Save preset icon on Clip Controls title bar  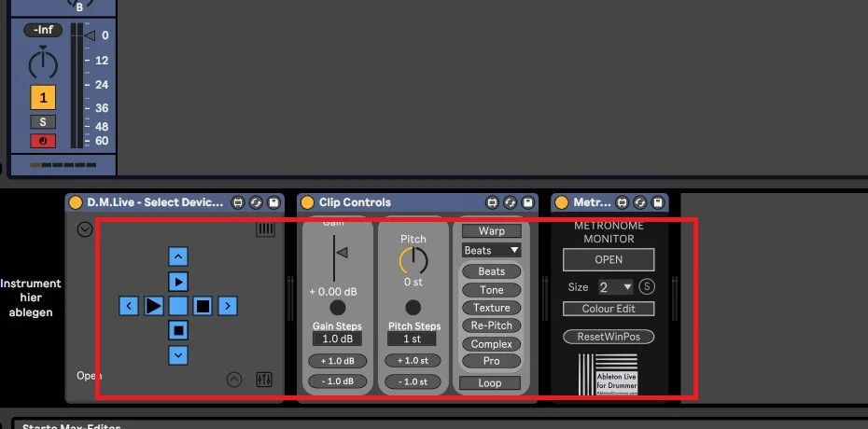[527, 202]
